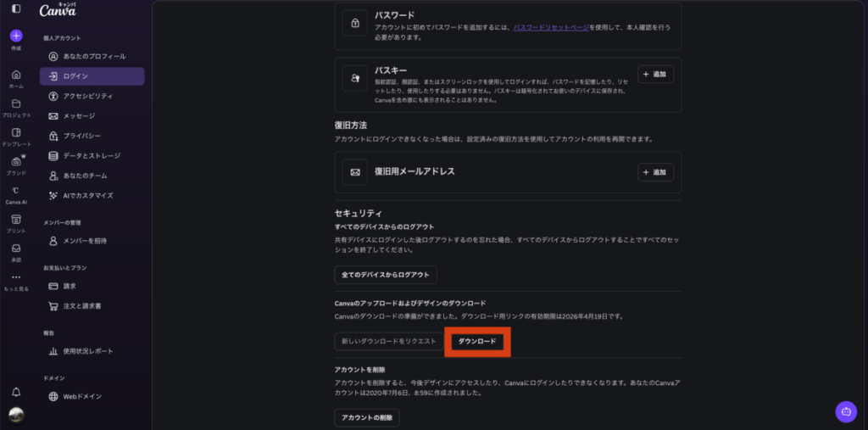Open Canva AI in the rail
Screen dimensions: 868x430
tap(16, 191)
